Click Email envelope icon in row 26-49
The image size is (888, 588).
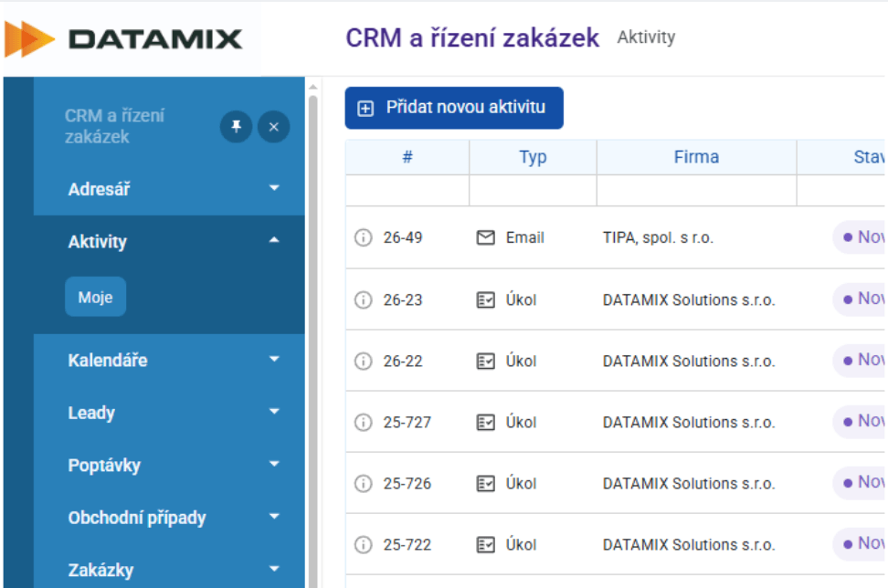pyautogui.click(x=486, y=237)
